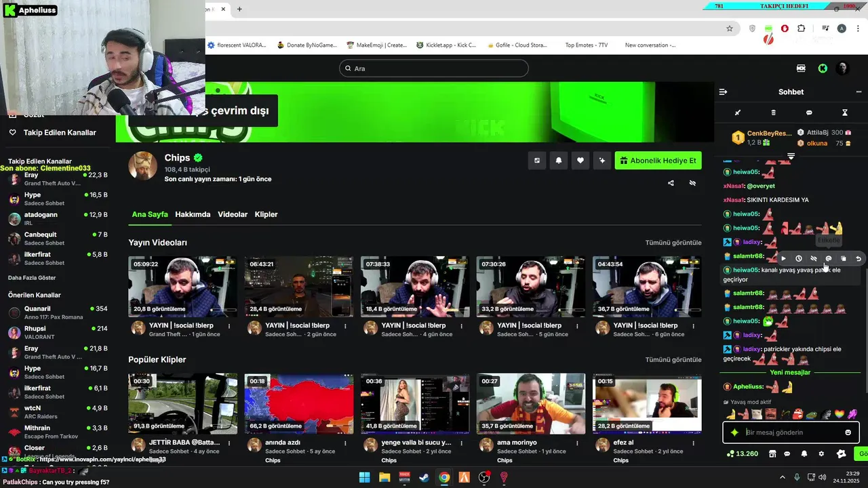Open options menu for 04:43:54 video

click(693, 326)
